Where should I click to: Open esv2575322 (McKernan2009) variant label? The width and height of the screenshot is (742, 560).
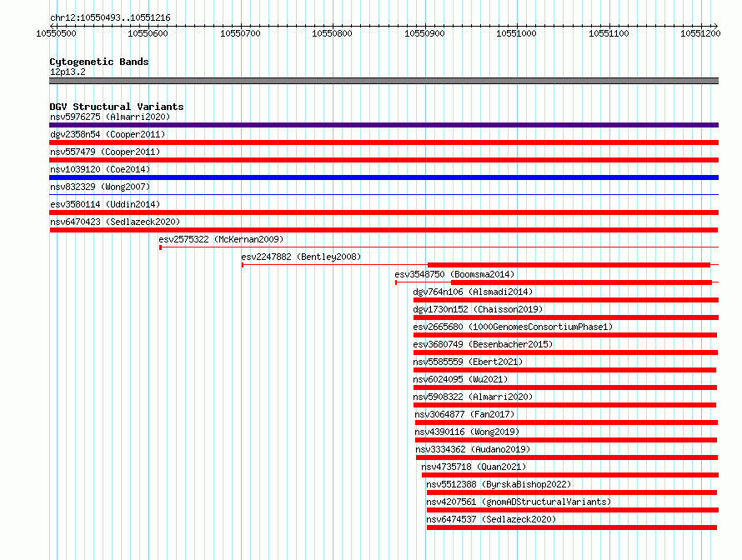(x=221, y=239)
